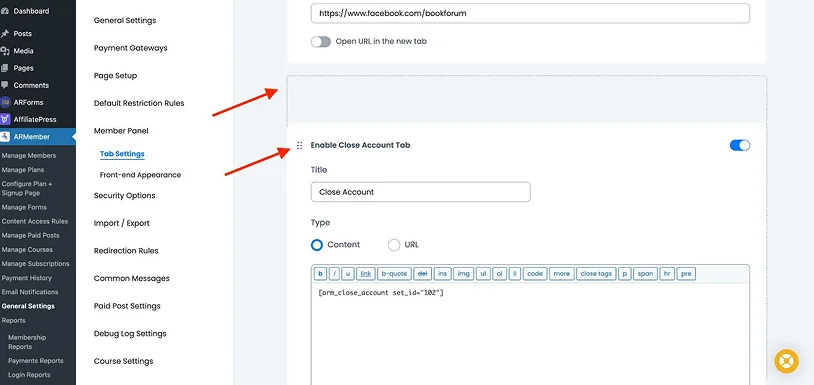Screen dimensions: 814x385
Task: Select General Settings tab in settings list
Action: [125, 20]
